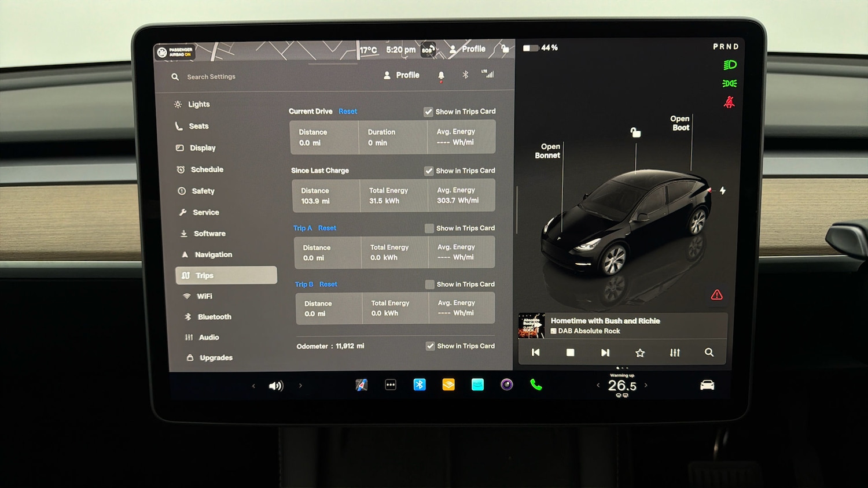Reset the Trip B counter
Viewport: 868px width, 488px height.
click(x=328, y=284)
